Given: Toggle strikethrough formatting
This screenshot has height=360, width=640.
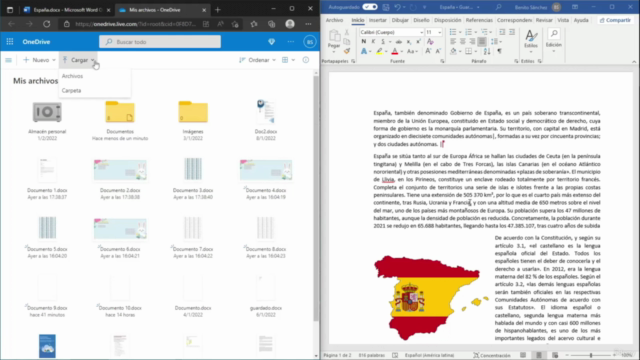Looking at the screenshot, I should point(399,41).
